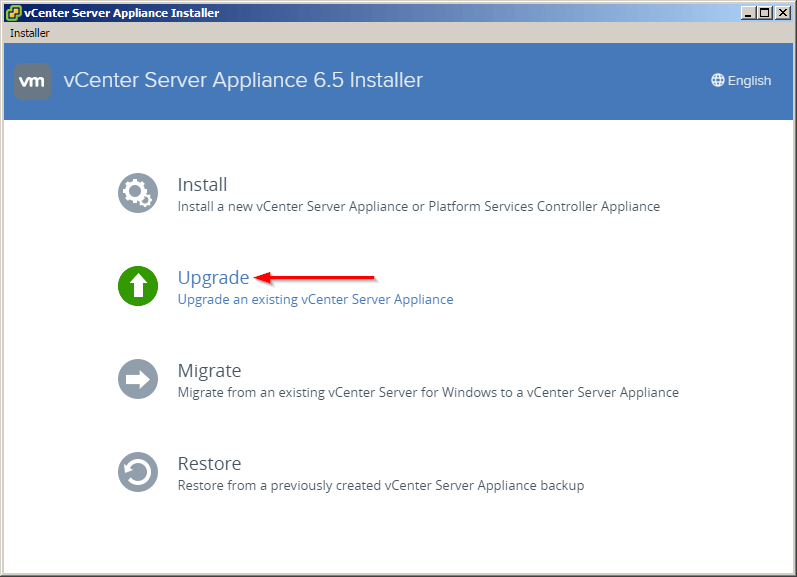Select the Restore heading
This screenshot has height=577, width=797.
(x=209, y=464)
